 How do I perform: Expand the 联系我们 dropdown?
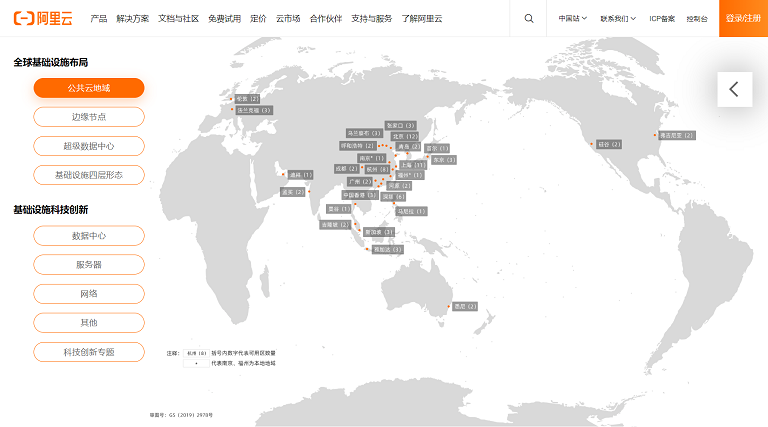coord(618,19)
